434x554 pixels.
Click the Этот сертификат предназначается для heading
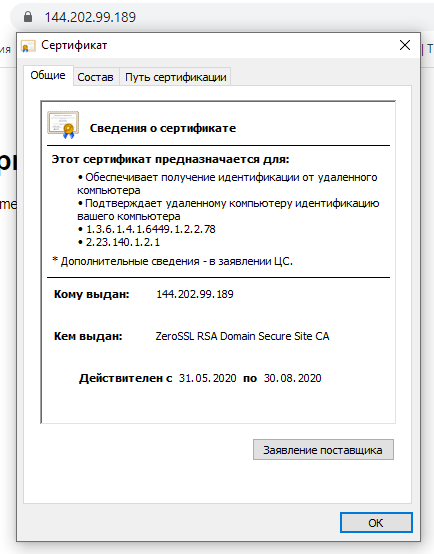[x=170, y=159]
